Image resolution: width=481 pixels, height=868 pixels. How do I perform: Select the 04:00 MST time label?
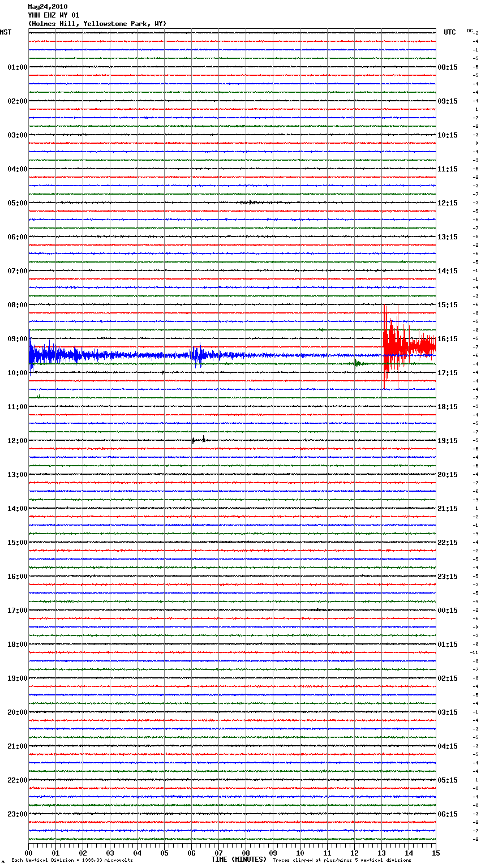tap(17, 169)
